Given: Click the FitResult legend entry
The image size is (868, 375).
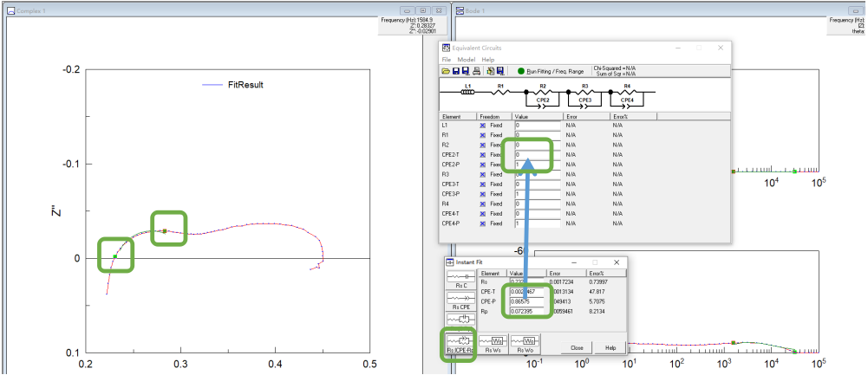Looking at the screenshot, I should pyautogui.click(x=245, y=85).
